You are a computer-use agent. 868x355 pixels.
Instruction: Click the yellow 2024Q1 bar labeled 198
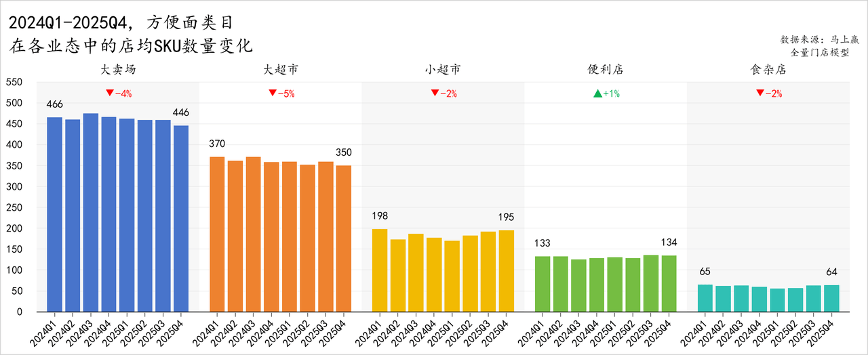click(380, 270)
